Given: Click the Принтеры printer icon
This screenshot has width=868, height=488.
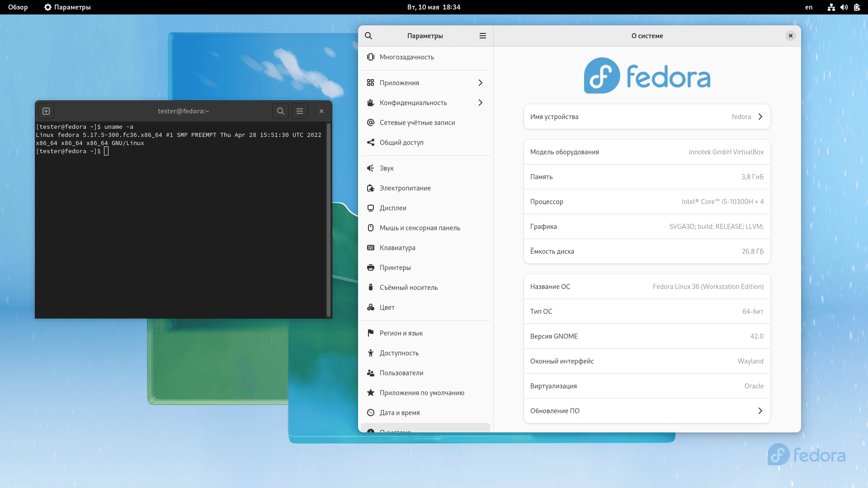Looking at the screenshot, I should (371, 267).
